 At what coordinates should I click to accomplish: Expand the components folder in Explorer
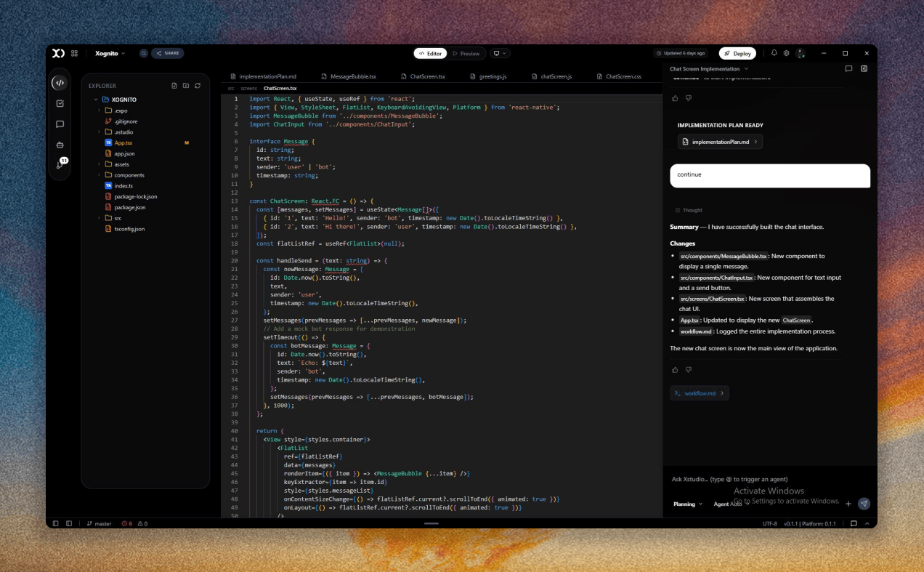click(129, 174)
